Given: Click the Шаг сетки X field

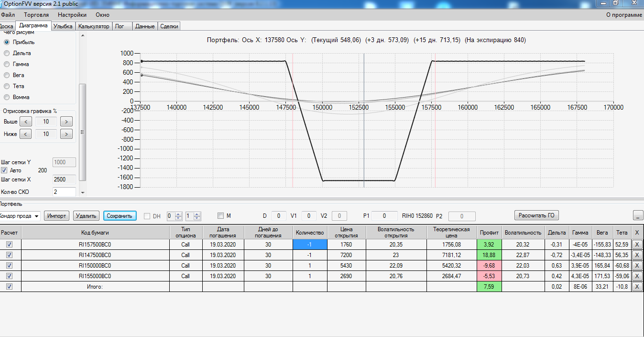Looking at the screenshot, I should [x=64, y=180].
